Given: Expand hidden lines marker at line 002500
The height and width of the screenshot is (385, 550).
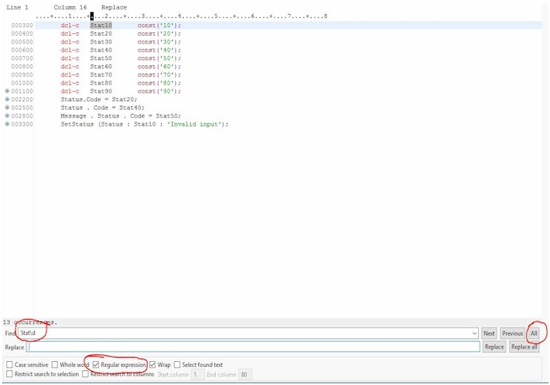Looking at the screenshot, I should coord(7,108).
